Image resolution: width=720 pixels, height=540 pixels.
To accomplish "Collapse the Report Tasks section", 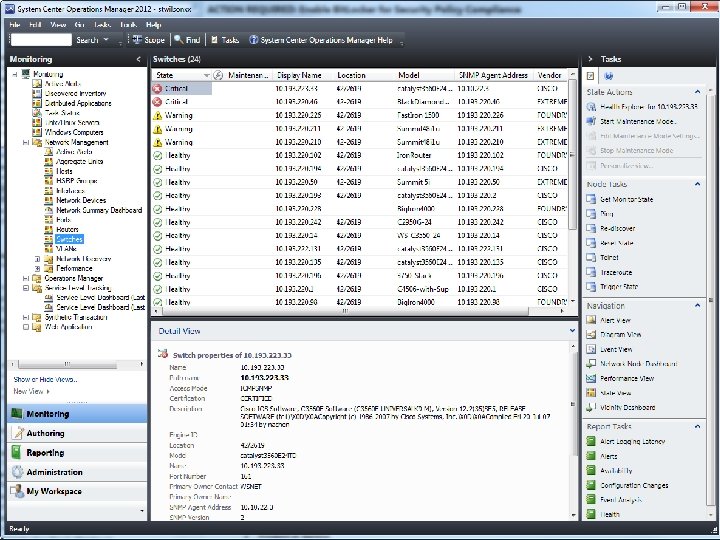I will tap(698, 427).
